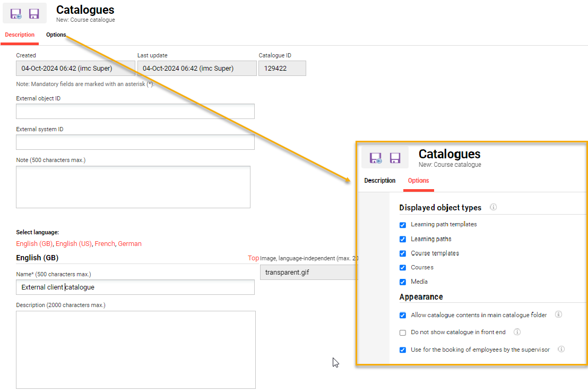The image size is (588, 391).
Task: Click info icon beside Displayed object types
Action: click(x=493, y=207)
